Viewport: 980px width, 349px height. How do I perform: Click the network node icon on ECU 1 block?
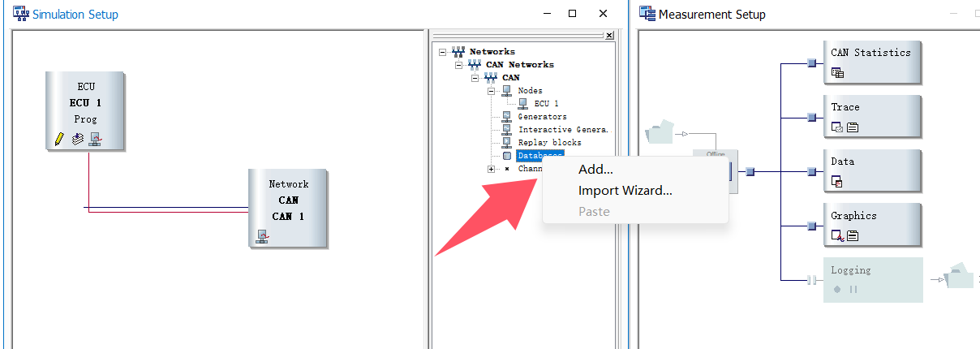coord(95,140)
